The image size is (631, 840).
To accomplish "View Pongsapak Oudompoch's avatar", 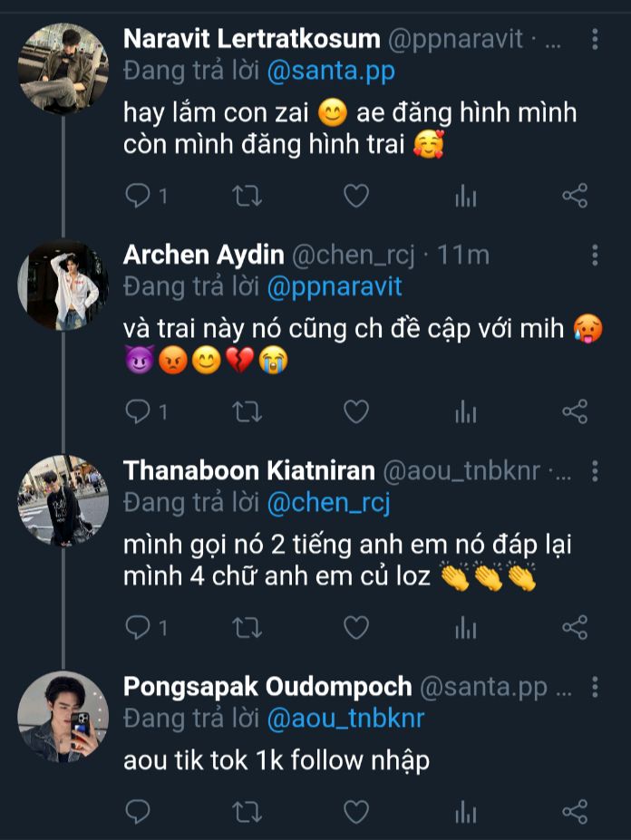I will (63, 716).
